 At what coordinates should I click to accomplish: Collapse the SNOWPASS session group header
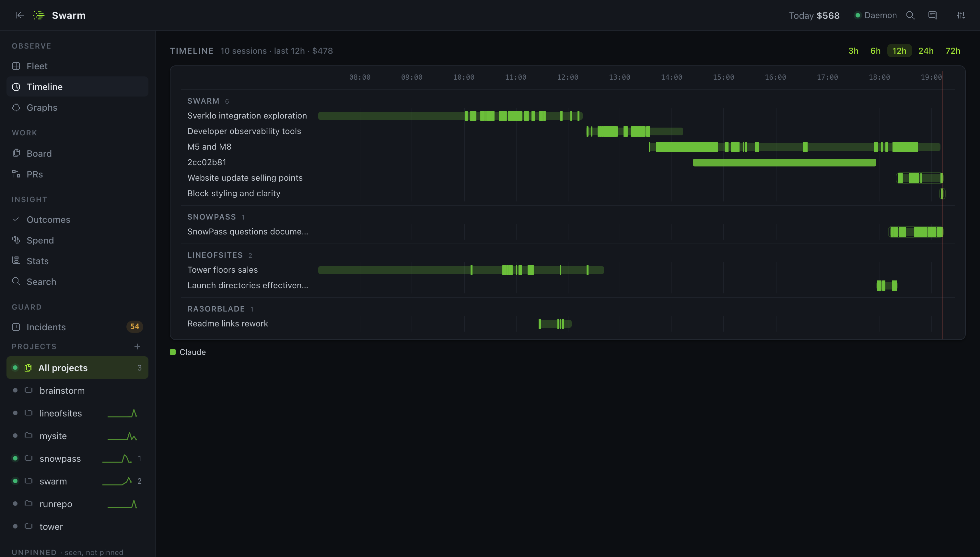(216, 217)
